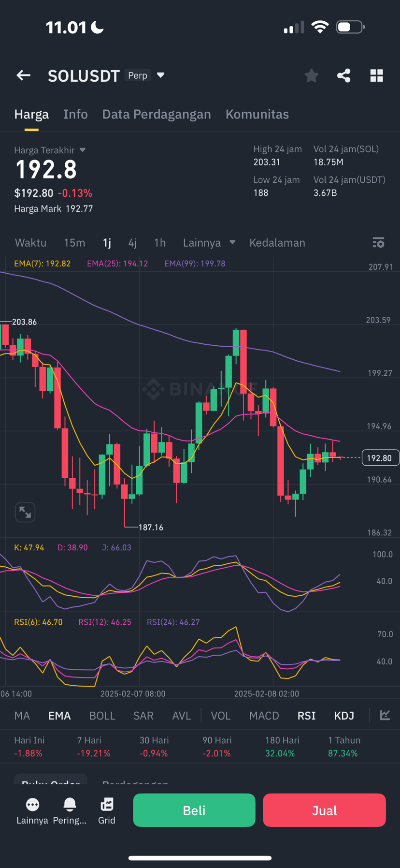This screenshot has height=868, width=400.
Task: Tap the Hari Ini -1.88% performance
Action: pyautogui.click(x=29, y=747)
